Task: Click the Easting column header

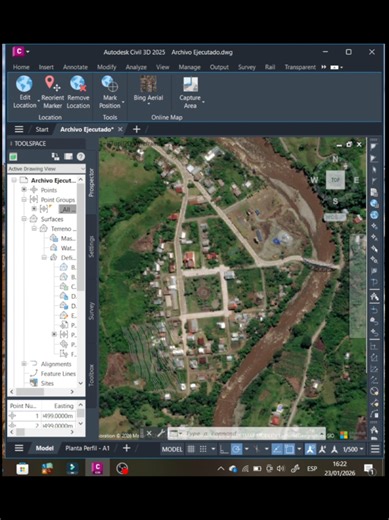Action: click(64, 406)
